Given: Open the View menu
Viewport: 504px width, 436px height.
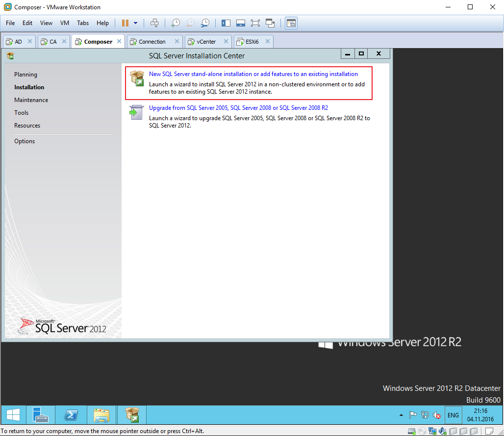Looking at the screenshot, I should 46,23.
